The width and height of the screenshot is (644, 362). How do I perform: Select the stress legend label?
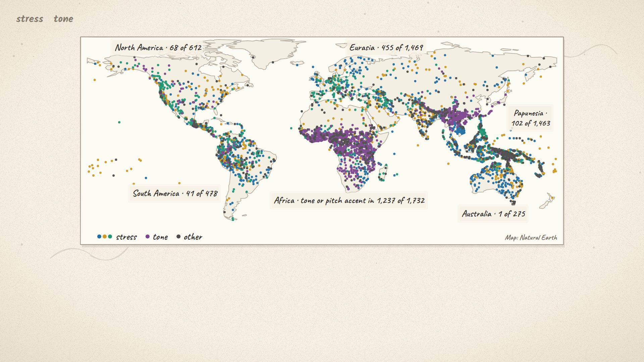point(126,237)
